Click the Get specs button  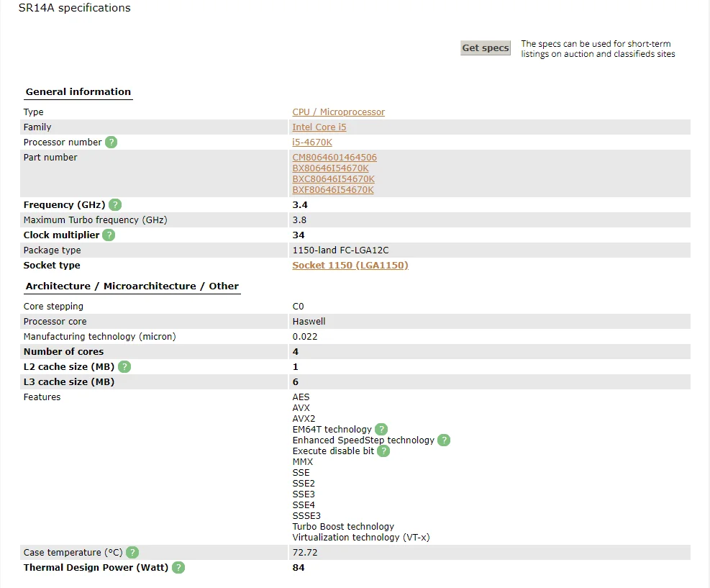(x=486, y=48)
